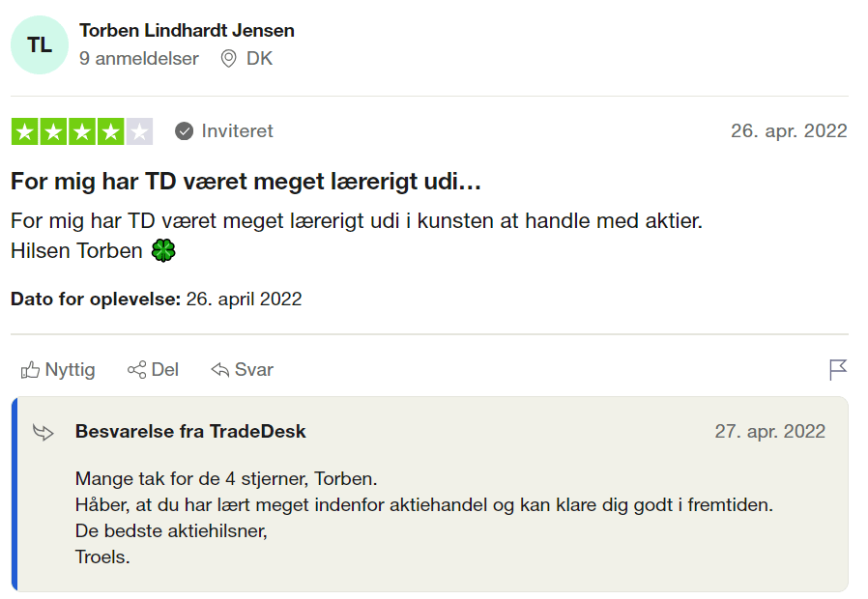This screenshot has height=599, width=868.
Task: Open the review title 'For mig har TD...'
Action: [246, 182]
